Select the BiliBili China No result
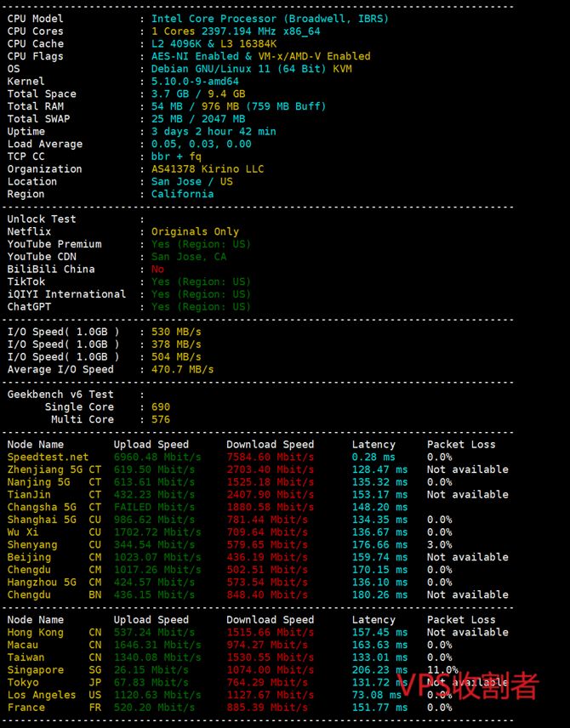570x728 pixels. click(157, 270)
